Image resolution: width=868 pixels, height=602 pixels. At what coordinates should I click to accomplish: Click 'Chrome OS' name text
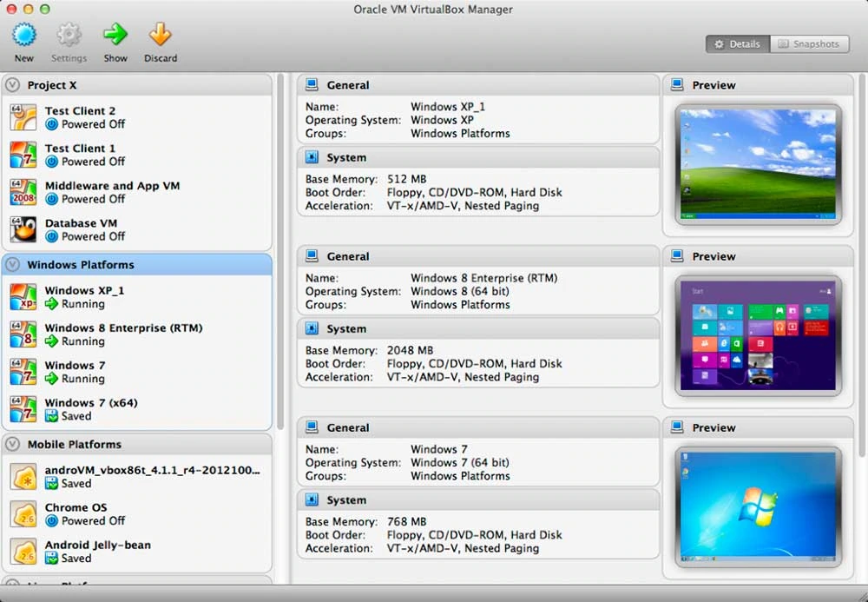(x=76, y=507)
